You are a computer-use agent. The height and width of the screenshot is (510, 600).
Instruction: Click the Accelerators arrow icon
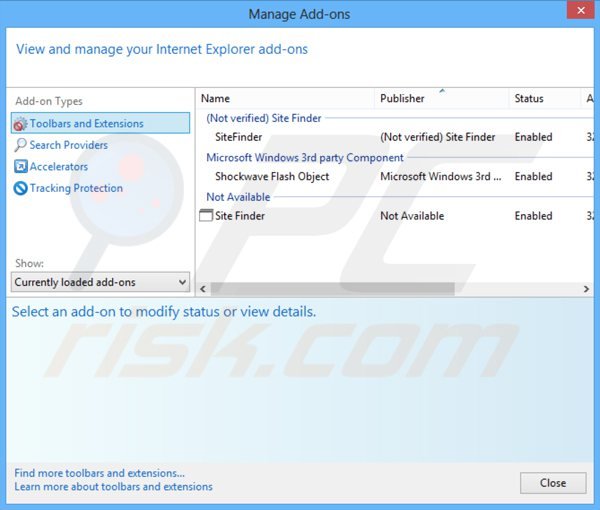coord(20,166)
